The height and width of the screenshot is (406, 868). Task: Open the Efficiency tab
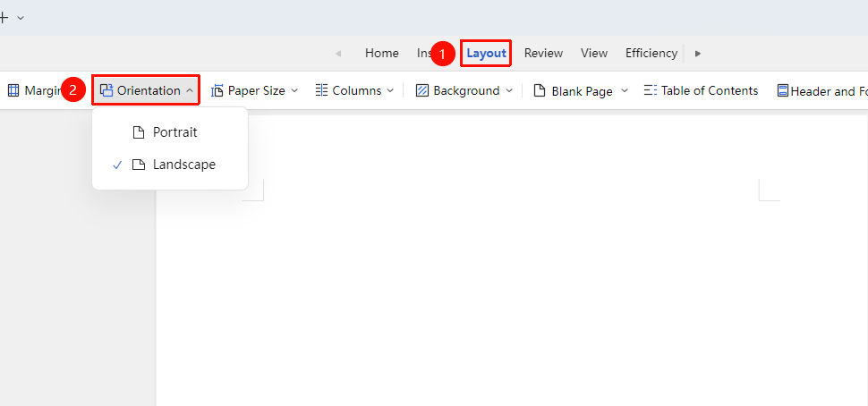[651, 53]
